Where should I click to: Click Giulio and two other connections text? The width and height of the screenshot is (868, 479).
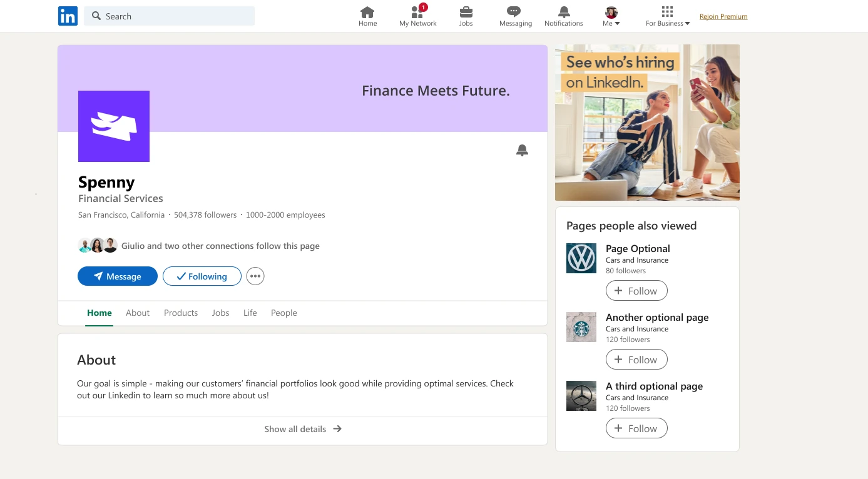coord(220,246)
